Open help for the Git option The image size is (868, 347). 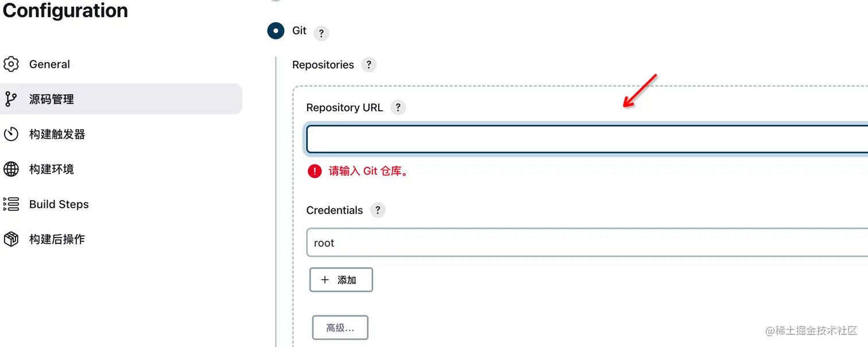[x=321, y=33]
